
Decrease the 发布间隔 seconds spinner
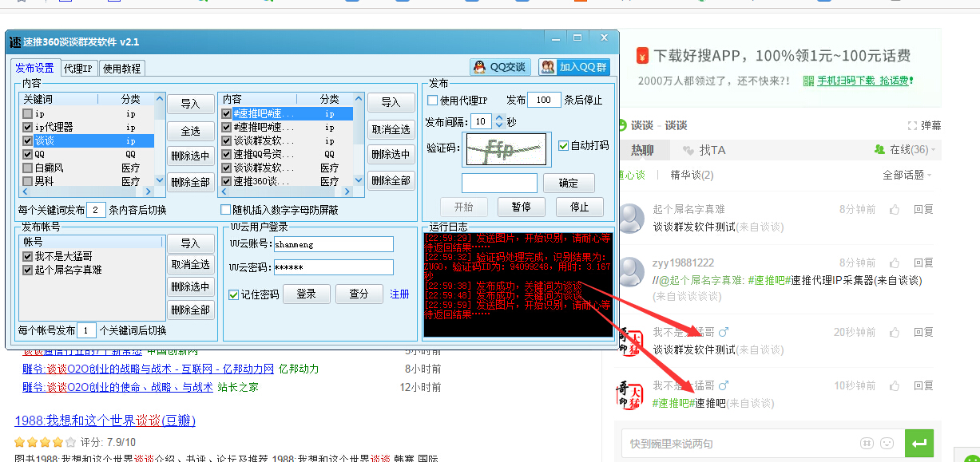tap(500, 126)
